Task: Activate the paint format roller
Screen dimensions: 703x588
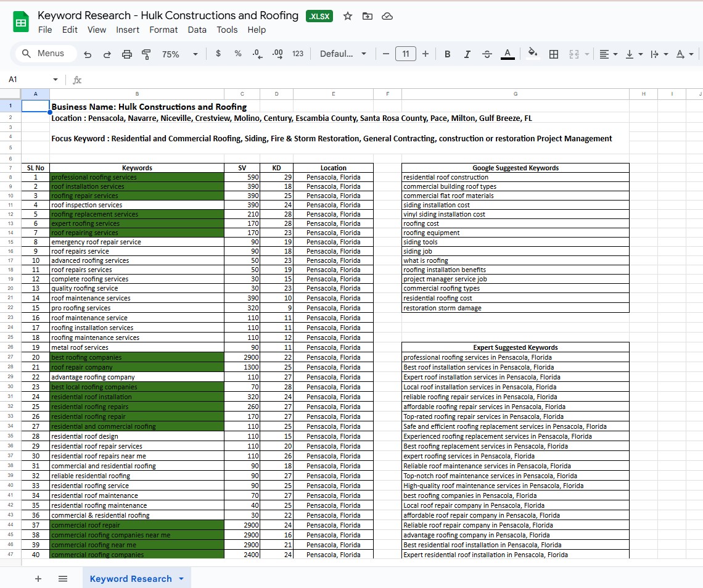Action: coord(146,54)
